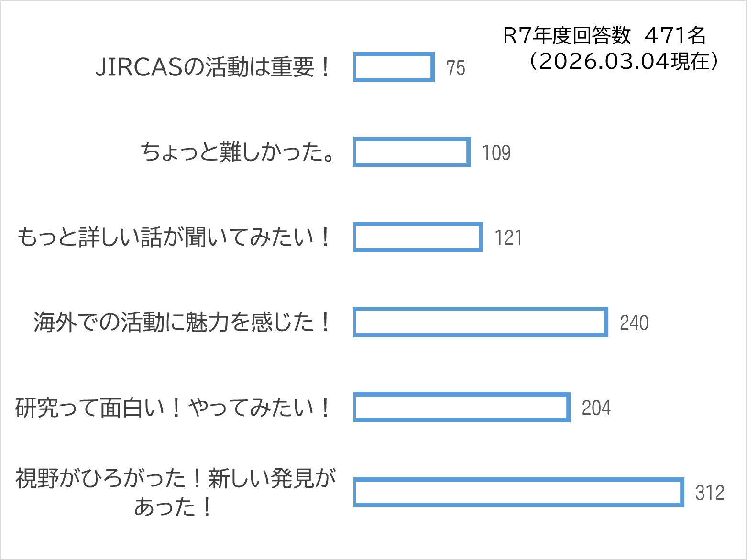Click the label ちょっと難しかった。
Screen dimensions: 747x560
pyautogui.click(x=238, y=152)
